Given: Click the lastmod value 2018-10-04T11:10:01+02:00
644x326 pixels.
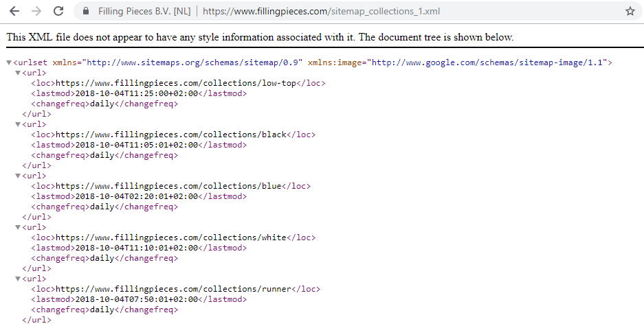Looking at the screenshot, I should 135,248.
